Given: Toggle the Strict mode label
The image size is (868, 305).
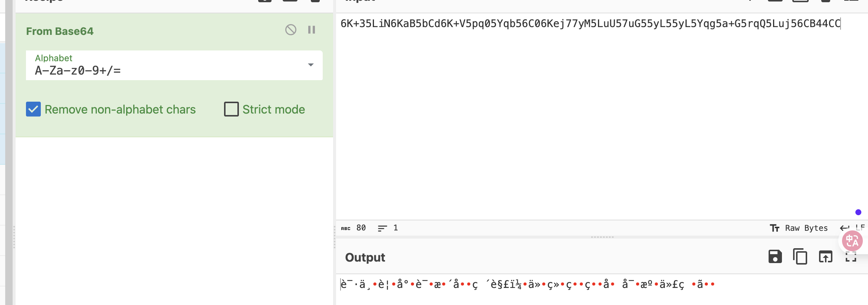Looking at the screenshot, I should click(274, 109).
